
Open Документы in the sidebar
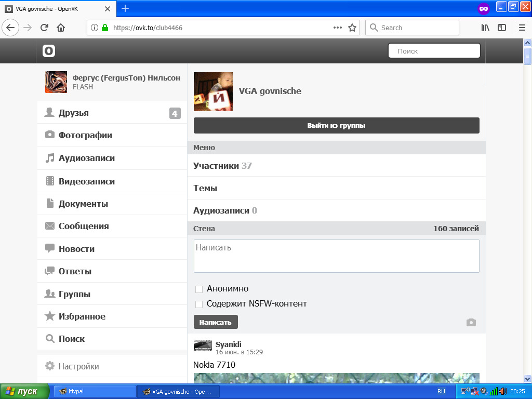point(112,204)
